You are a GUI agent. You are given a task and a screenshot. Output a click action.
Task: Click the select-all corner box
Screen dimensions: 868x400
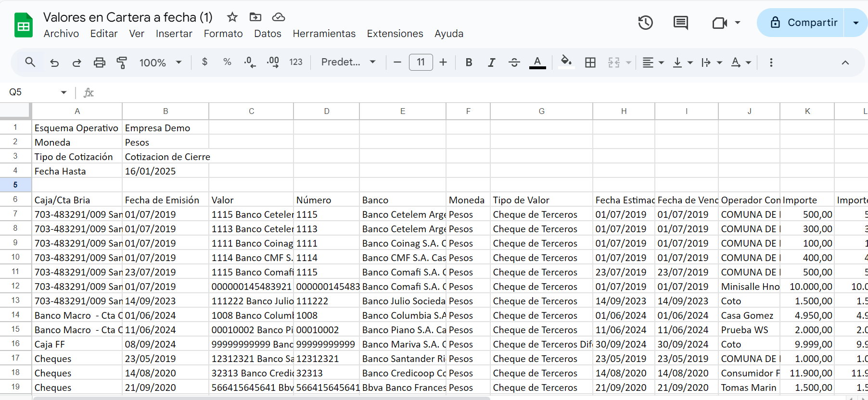click(15, 111)
